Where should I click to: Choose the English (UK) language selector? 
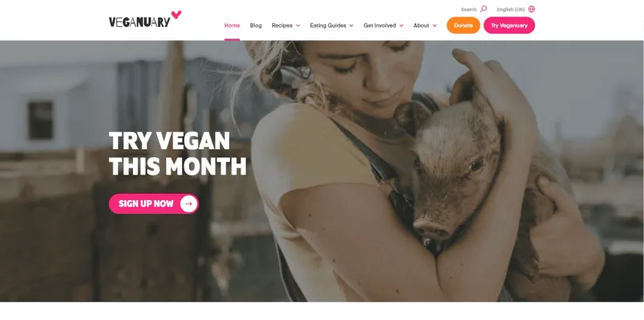pyautogui.click(x=510, y=9)
